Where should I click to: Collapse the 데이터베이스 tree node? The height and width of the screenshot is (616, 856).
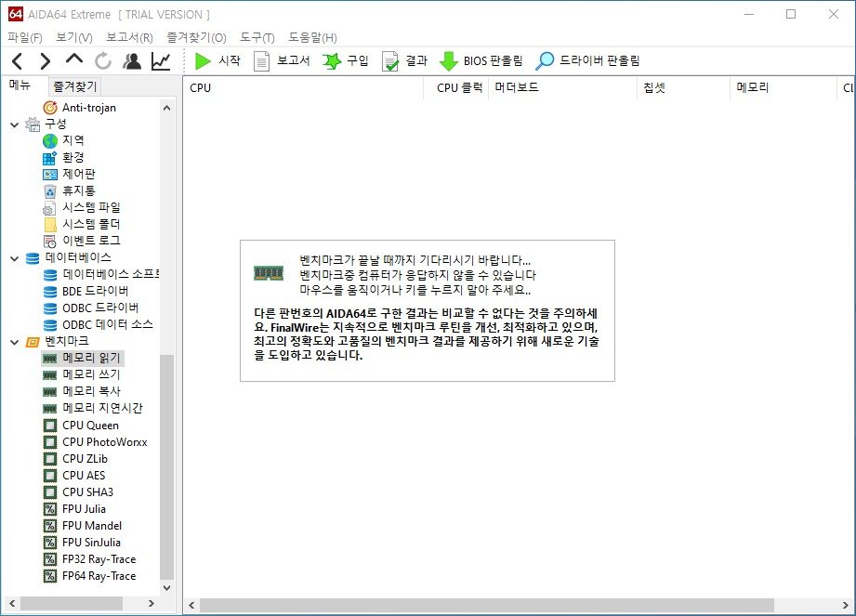[15, 258]
